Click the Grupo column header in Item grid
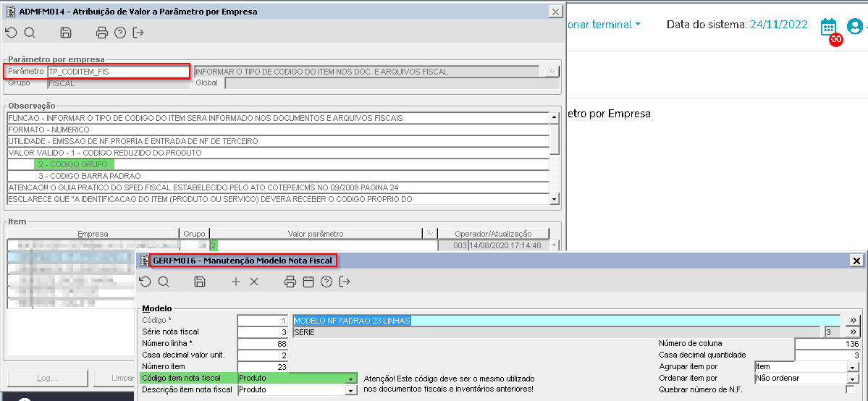This screenshot has height=401, width=868. (x=194, y=234)
